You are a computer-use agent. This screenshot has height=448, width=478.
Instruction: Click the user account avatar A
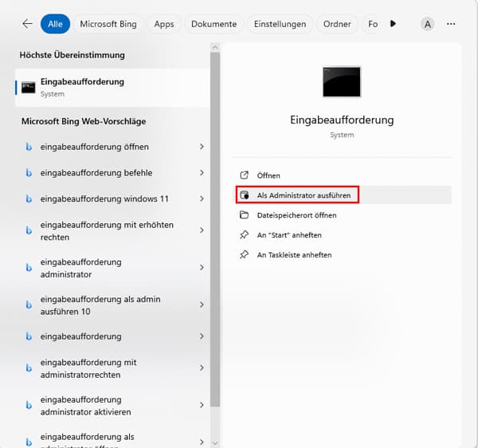coord(428,24)
